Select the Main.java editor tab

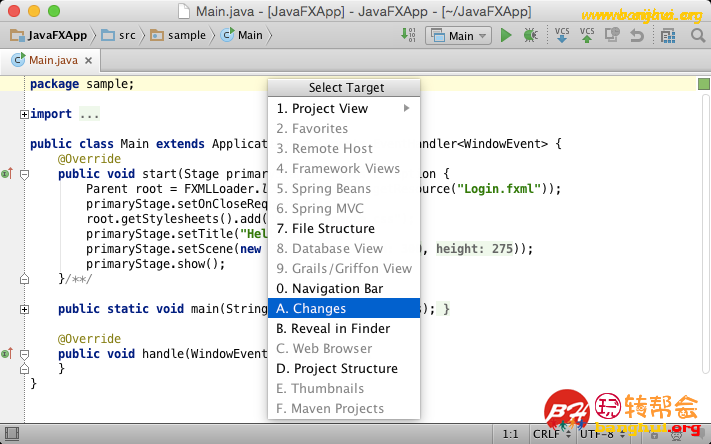pos(50,60)
